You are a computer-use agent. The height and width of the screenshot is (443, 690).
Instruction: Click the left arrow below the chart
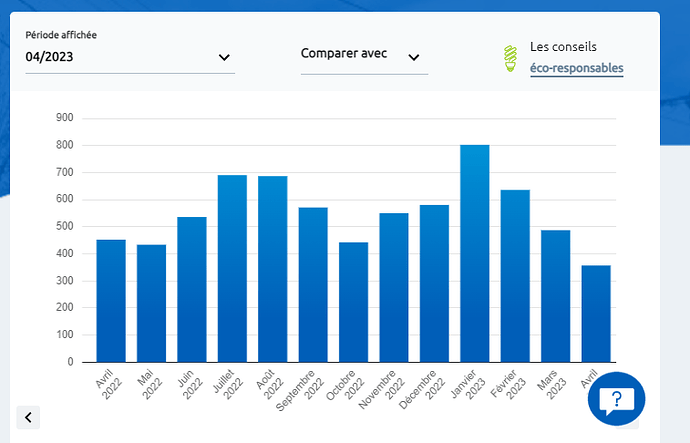[x=28, y=417]
